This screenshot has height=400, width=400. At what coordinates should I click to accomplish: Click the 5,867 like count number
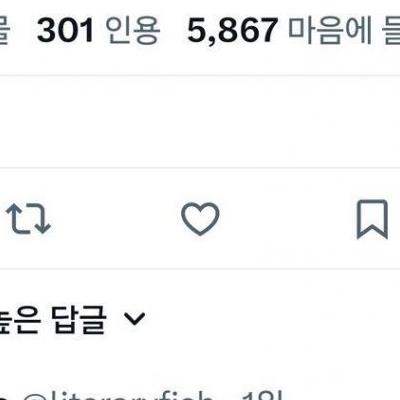[x=232, y=31]
